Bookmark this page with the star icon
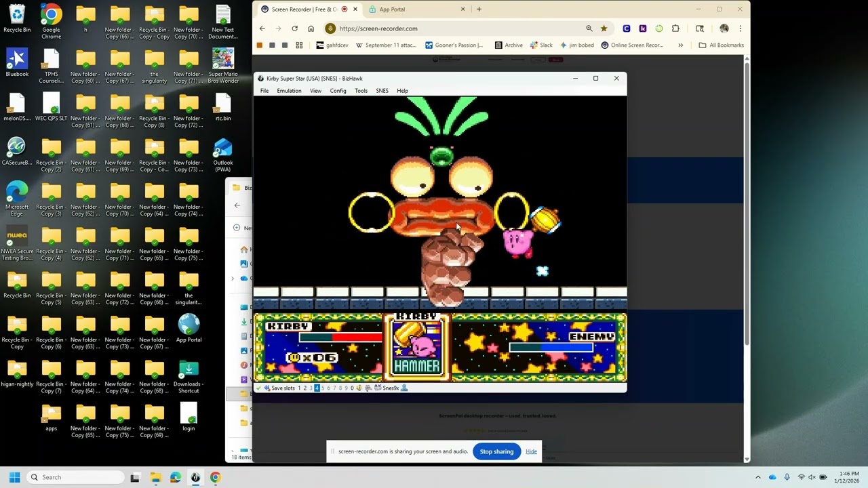 [604, 28]
